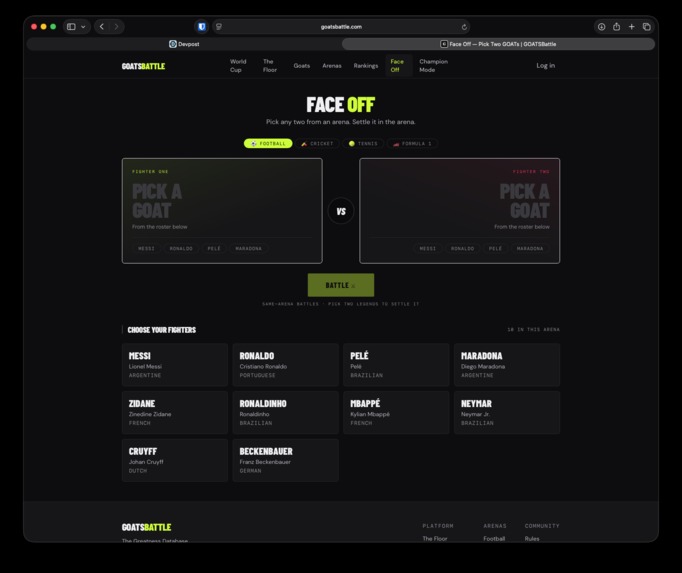Viewport: 682px width, 573px height.
Task: Pick Ronaldo chip in Fighter One card
Action: [x=181, y=248]
